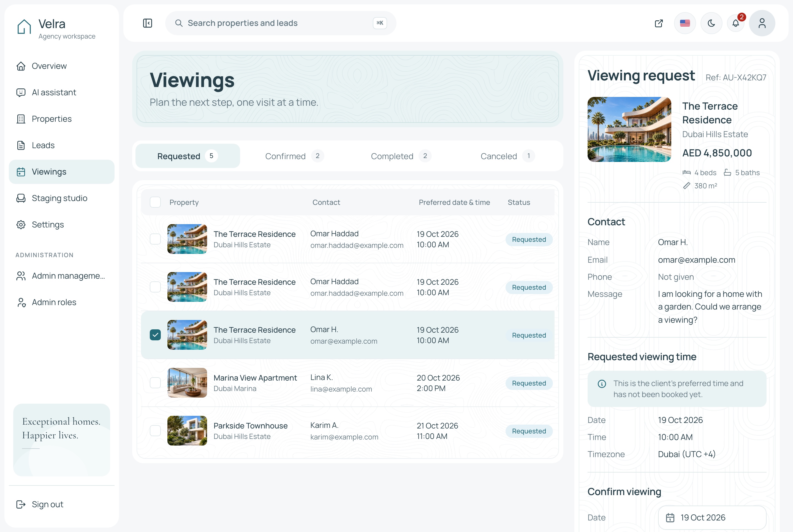The image size is (793, 532).
Task: Click the Admin roles user-cog icon
Action: pyautogui.click(x=21, y=302)
